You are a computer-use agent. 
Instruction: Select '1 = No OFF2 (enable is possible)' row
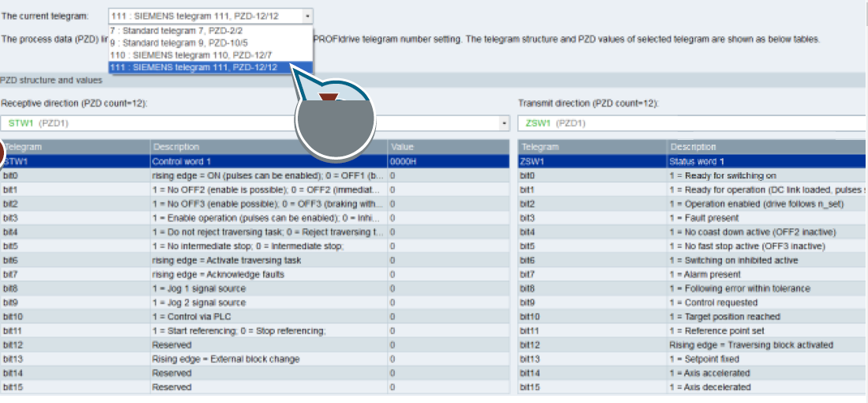tap(254, 190)
